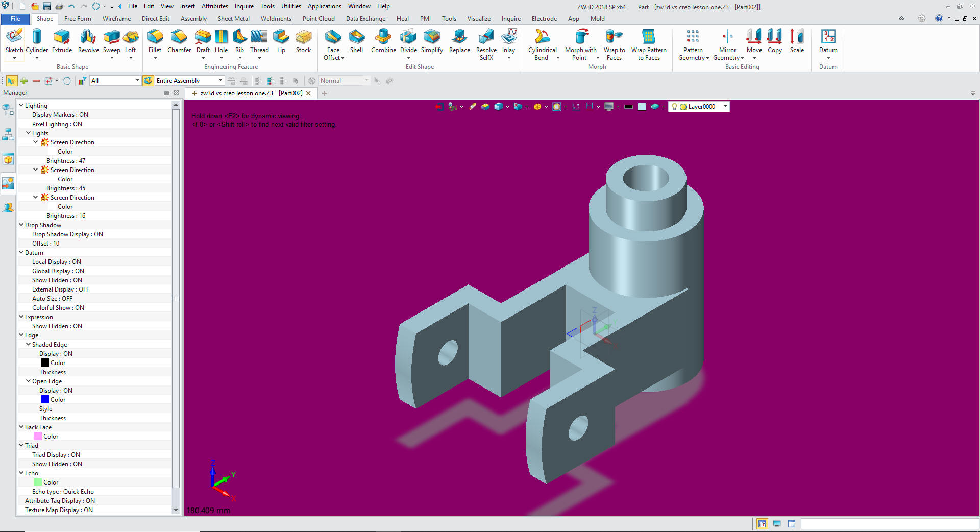Open the Layer0000 dropdown
980x532 pixels.
(x=725, y=107)
